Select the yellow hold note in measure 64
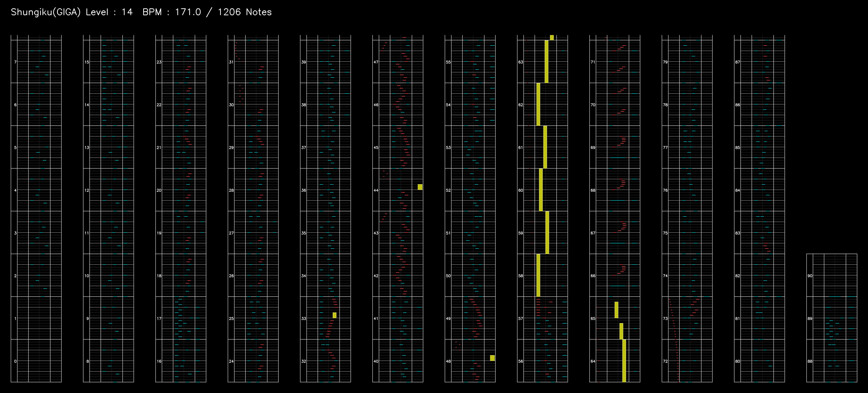Viewport: 868px width, 393px height. click(624, 361)
